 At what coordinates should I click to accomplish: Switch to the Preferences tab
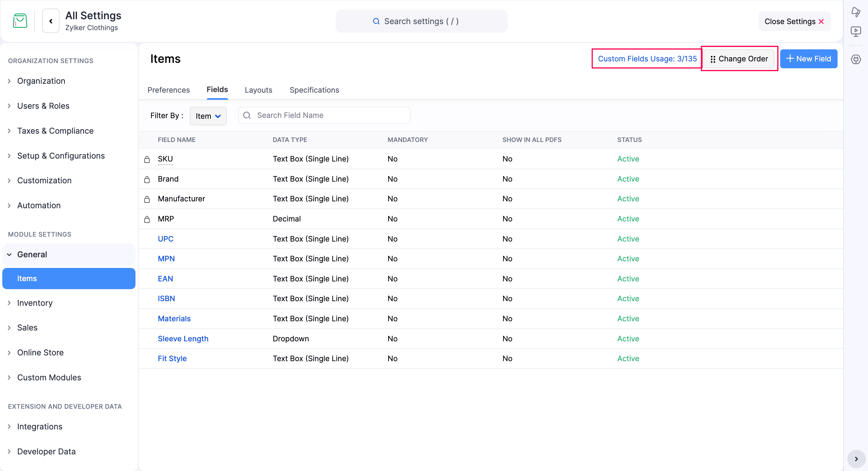pyautogui.click(x=168, y=90)
